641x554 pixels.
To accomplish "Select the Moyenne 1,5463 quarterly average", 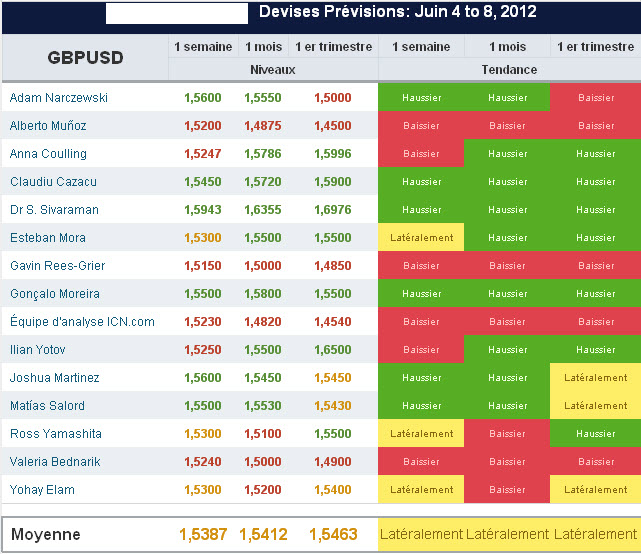I will click(333, 534).
